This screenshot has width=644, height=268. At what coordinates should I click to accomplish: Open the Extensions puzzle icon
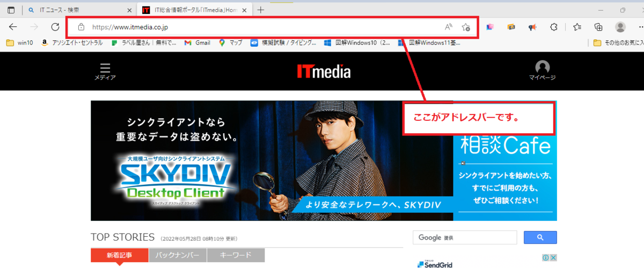[x=555, y=27]
